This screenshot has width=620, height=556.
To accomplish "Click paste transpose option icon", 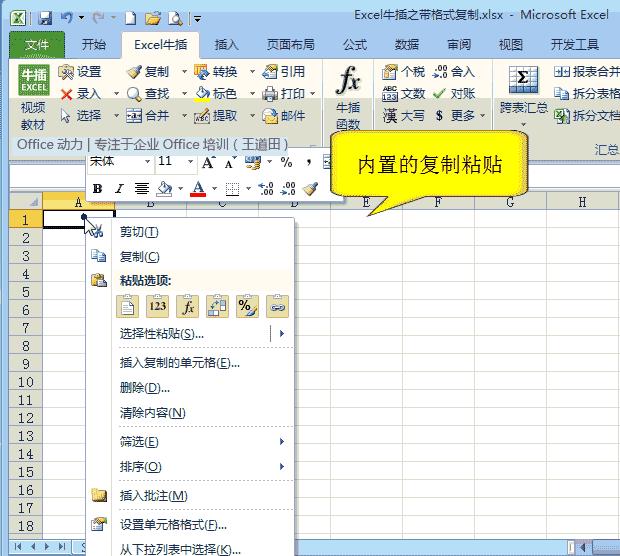I will coord(217,306).
